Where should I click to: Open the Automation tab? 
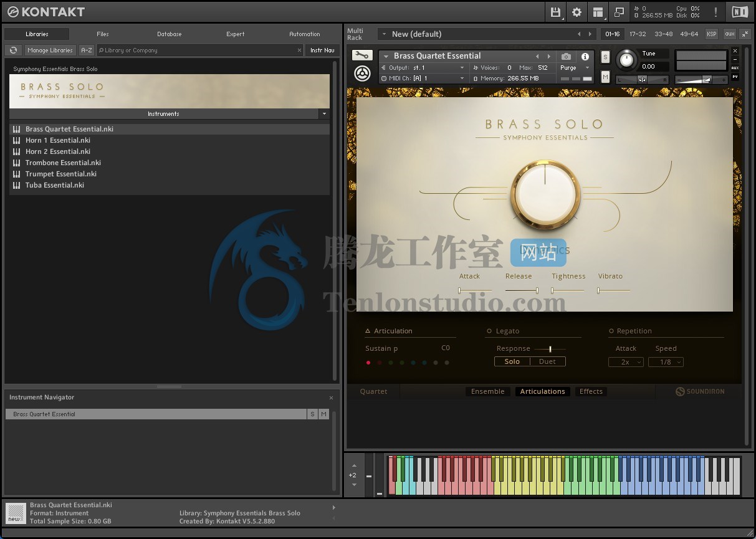pos(305,34)
